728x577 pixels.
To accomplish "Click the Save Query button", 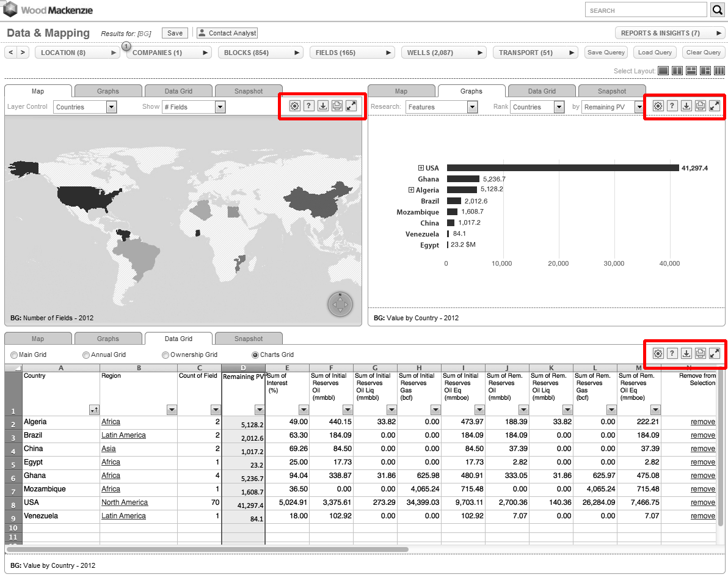I will (606, 53).
